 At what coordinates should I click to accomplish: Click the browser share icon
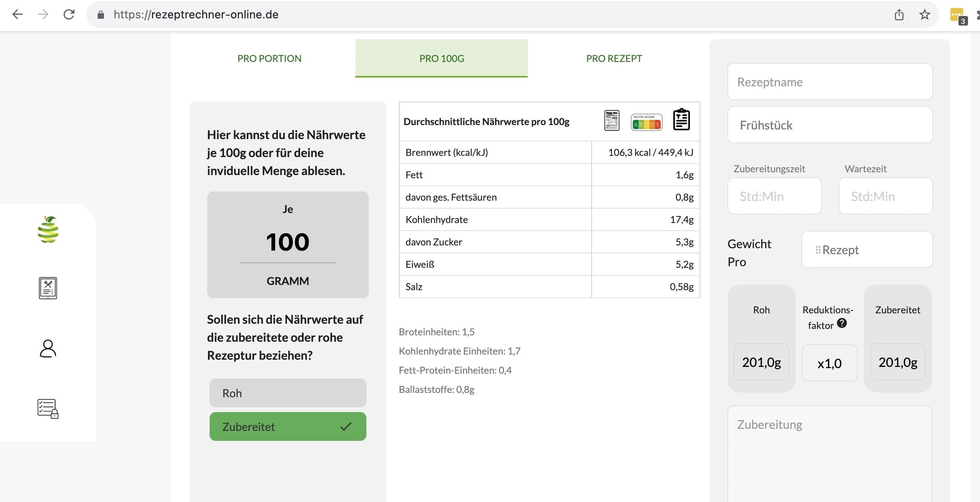[899, 15]
